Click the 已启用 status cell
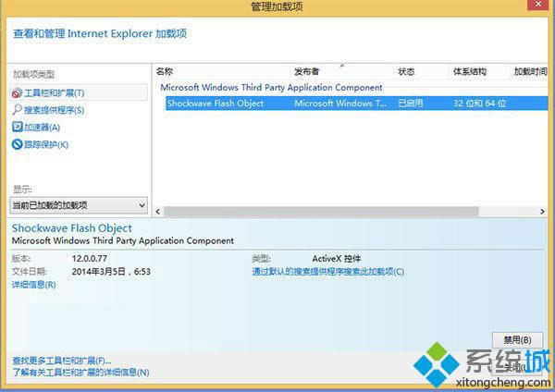The height and width of the screenshot is (392, 555). (x=411, y=104)
